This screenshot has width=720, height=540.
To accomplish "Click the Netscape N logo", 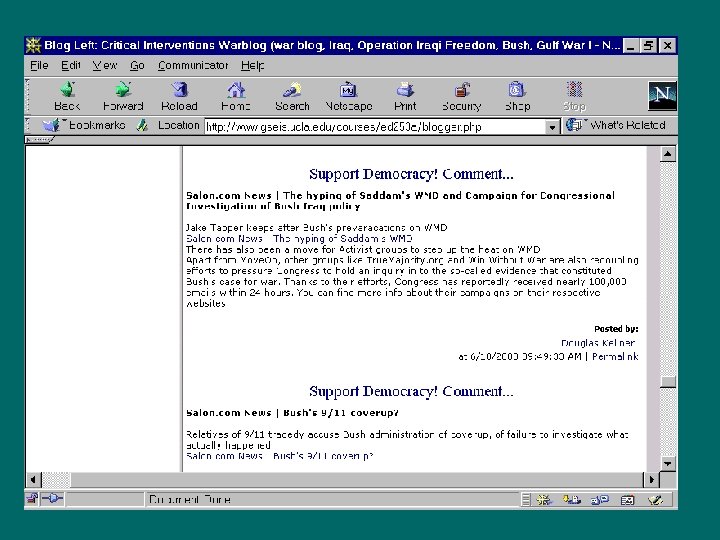I will (x=662, y=96).
